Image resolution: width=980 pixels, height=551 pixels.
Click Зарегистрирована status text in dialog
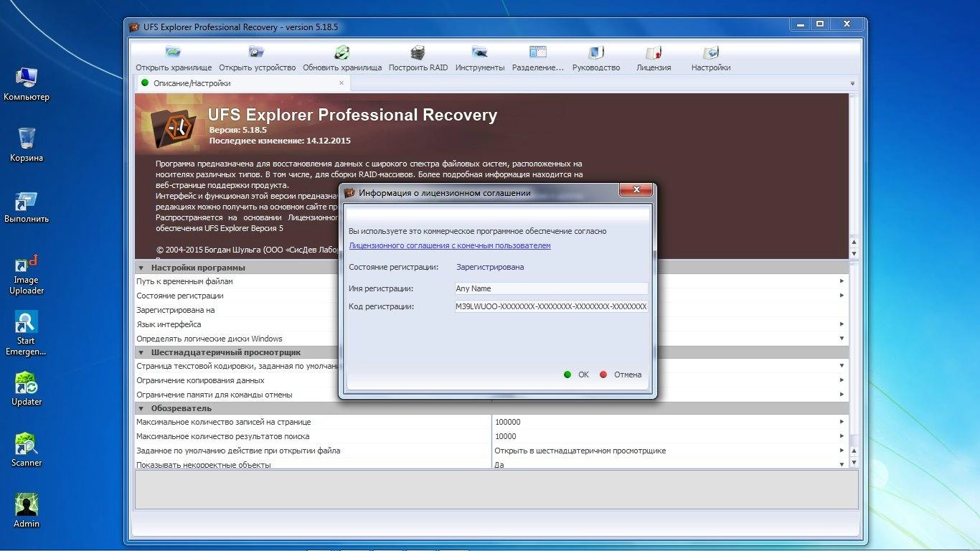490,267
